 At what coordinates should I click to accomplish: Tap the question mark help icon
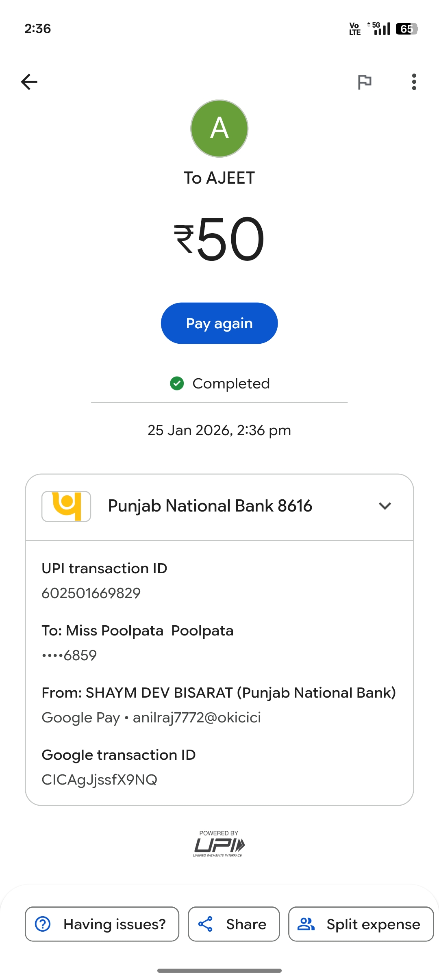(43, 924)
